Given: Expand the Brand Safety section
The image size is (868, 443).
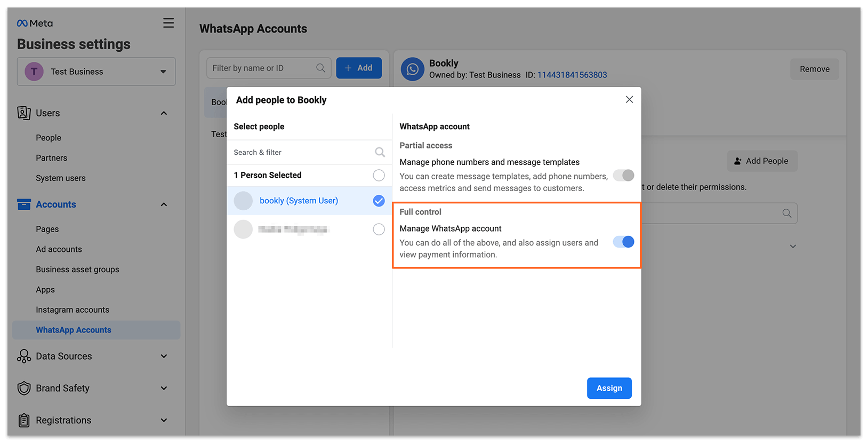Looking at the screenshot, I should tap(164, 388).
